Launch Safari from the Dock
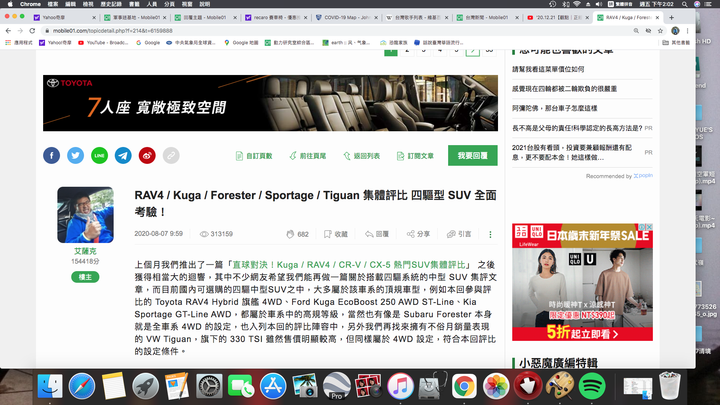This screenshot has height=405, width=720. tap(82, 386)
